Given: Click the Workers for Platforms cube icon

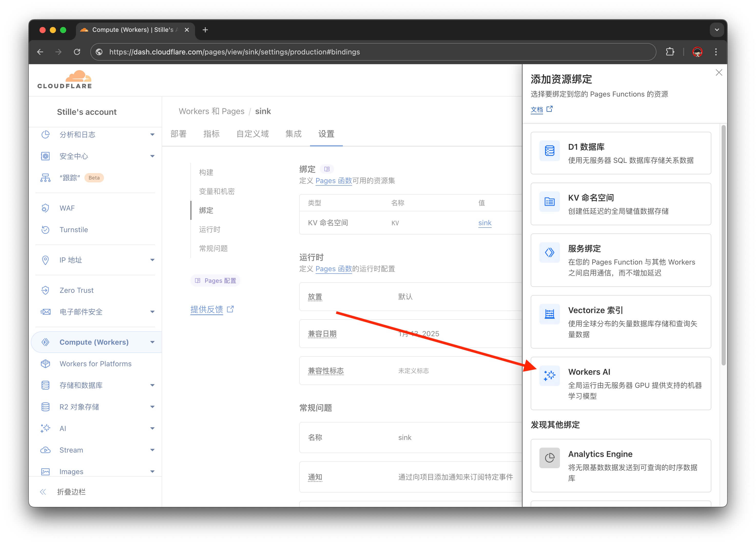Looking at the screenshot, I should point(45,364).
